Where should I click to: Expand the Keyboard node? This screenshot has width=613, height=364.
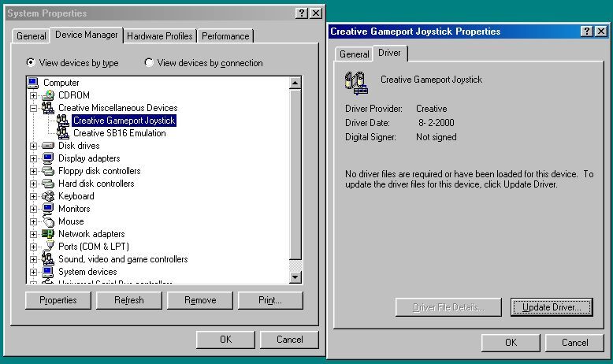[x=34, y=196]
